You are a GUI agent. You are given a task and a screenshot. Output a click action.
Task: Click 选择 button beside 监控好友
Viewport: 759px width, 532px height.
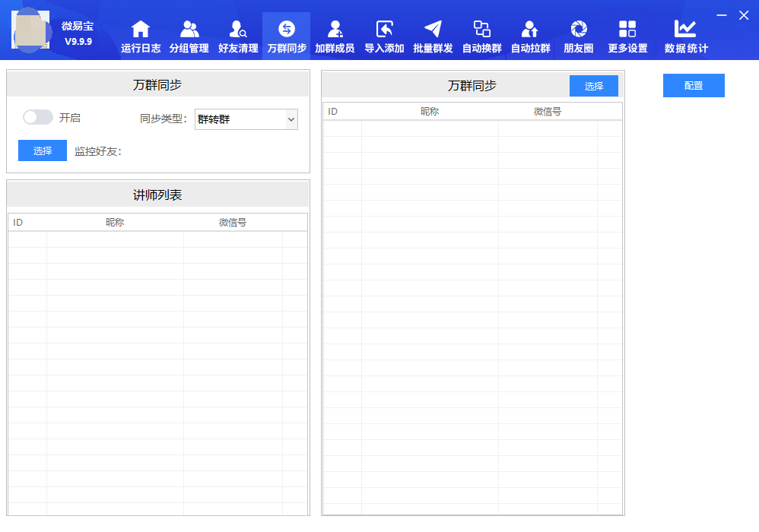tap(43, 150)
